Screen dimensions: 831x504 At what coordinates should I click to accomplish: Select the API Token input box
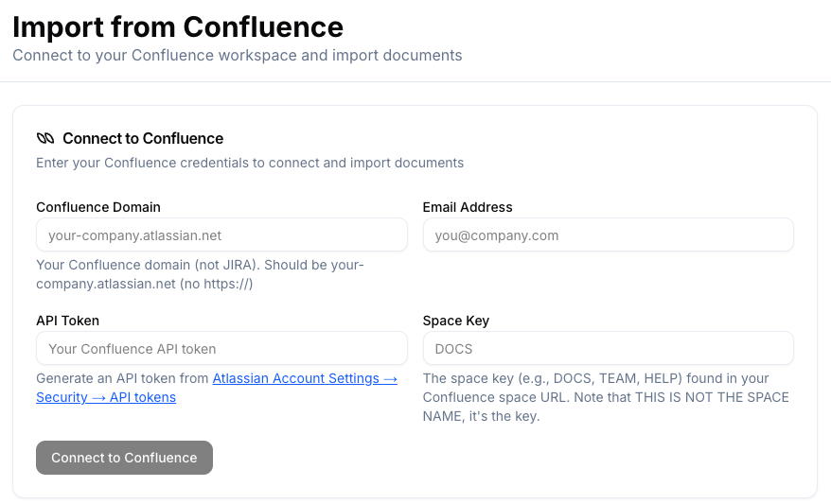point(221,348)
